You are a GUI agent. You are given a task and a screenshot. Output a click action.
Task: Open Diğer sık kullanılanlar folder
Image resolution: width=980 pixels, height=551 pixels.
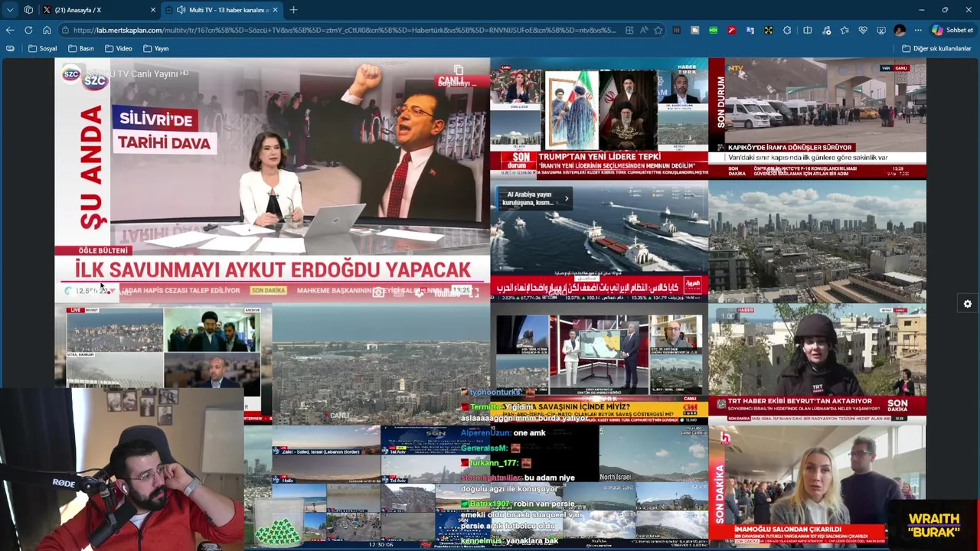coord(936,48)
